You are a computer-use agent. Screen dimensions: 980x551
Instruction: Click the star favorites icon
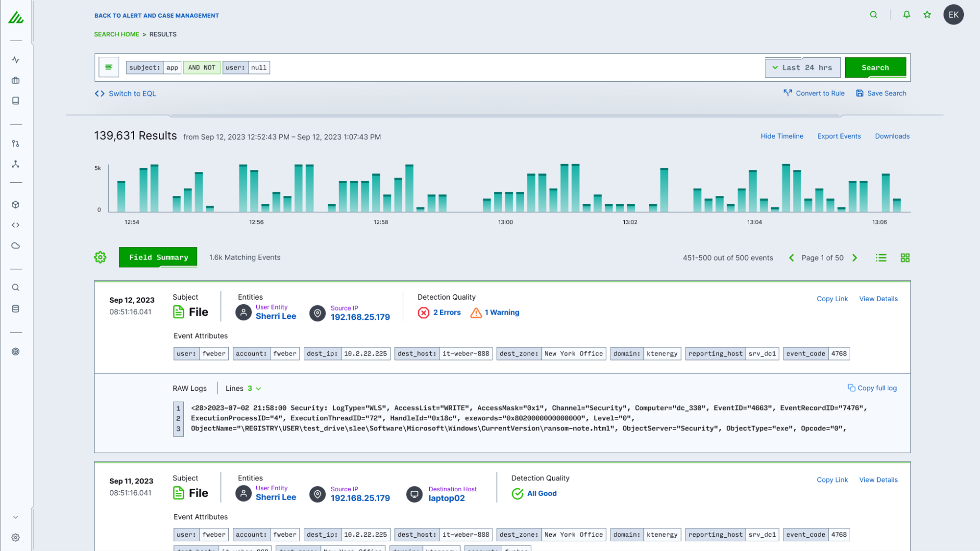[x=927, y=15]
